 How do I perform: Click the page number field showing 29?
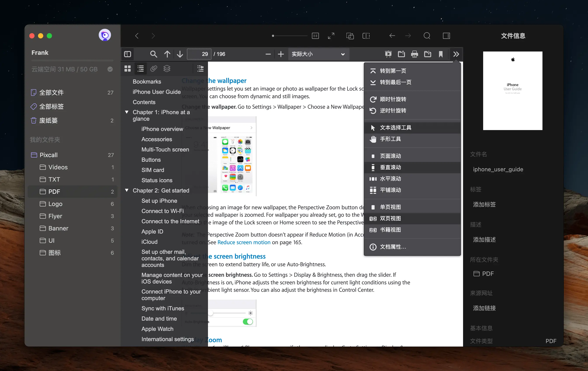[x=199, y=54]
